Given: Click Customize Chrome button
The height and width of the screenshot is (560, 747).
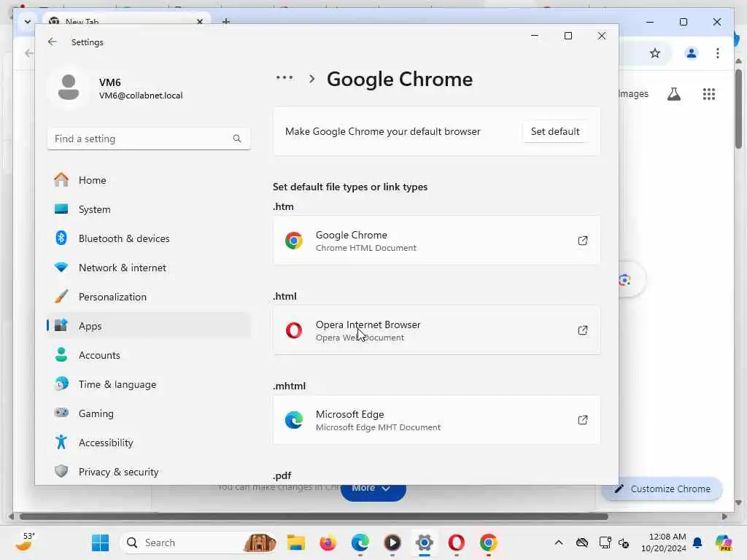Looking at the screenshot, I should [662, 489].
